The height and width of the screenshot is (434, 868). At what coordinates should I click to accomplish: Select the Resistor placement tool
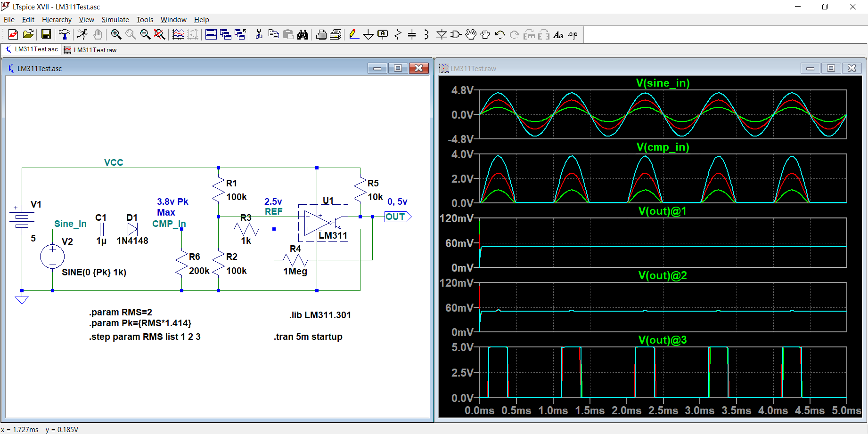pos(398,34)
